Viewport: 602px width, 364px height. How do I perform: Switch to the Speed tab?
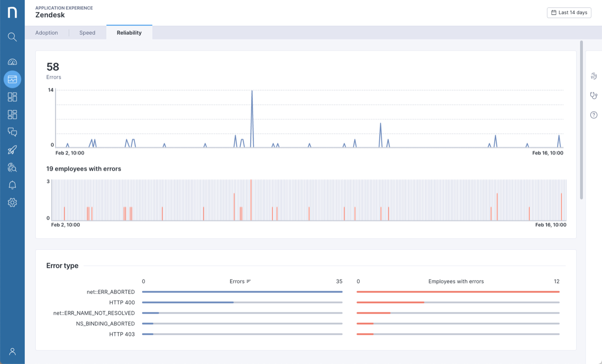[x=87, y=32]
